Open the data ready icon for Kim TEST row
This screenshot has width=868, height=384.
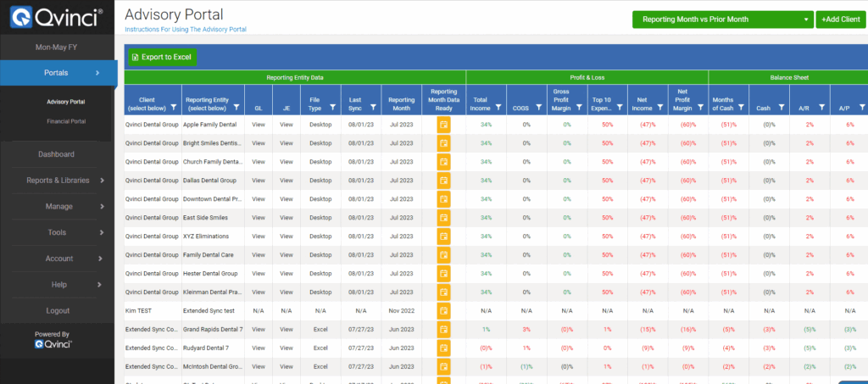[x=443, y=310]
